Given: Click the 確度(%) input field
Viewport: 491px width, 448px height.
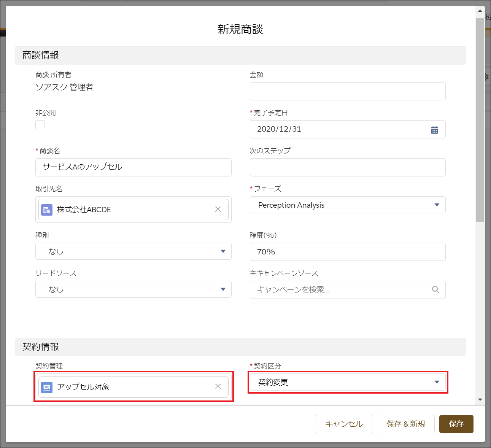Looking at the screenshot, I should tap(347, 252).
